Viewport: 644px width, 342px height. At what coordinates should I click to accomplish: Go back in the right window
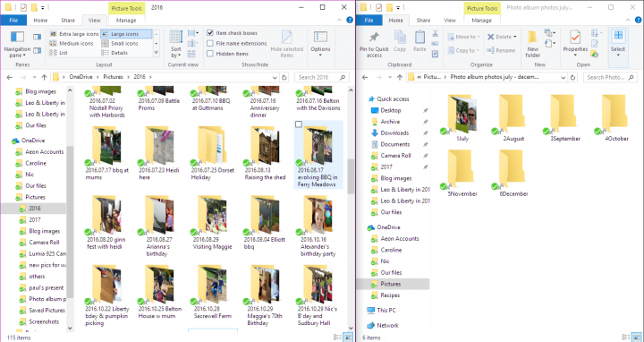coord(365,77)
